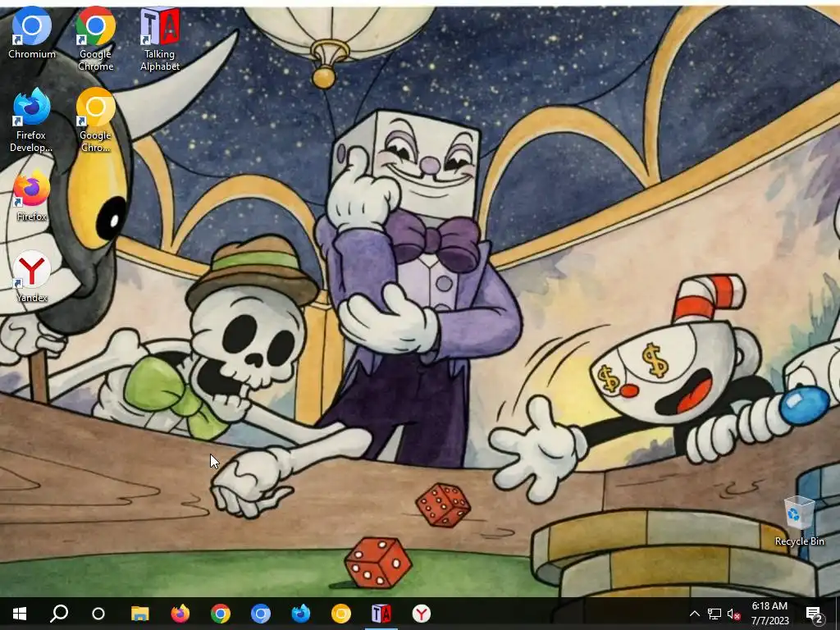
Task: Launch Firefox from the taskbar
Action: pos(180,614)
